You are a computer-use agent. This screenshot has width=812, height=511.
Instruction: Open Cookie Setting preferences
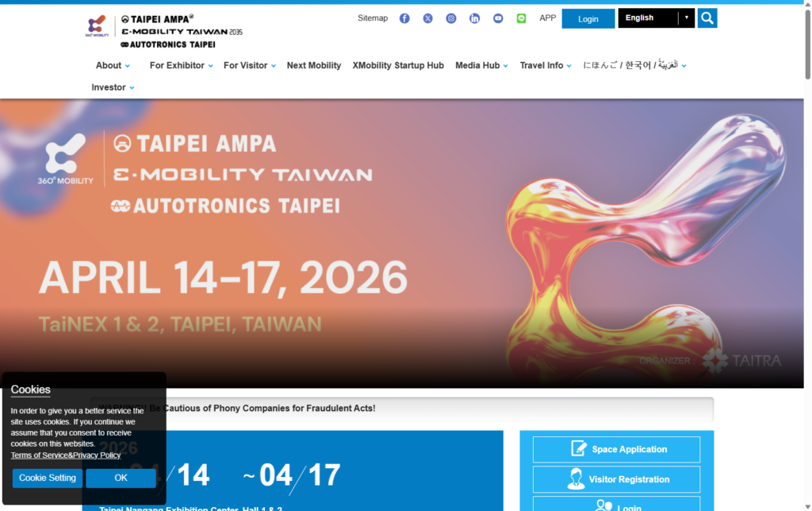tap(47, 478)
